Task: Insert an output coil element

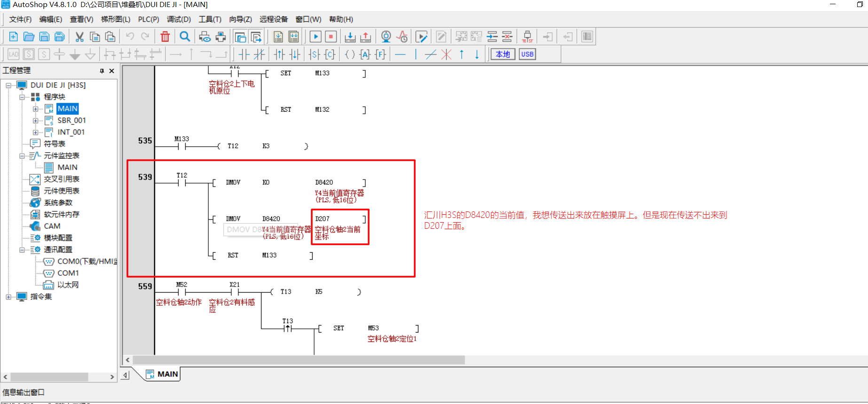Action: (x=350, y=54)
